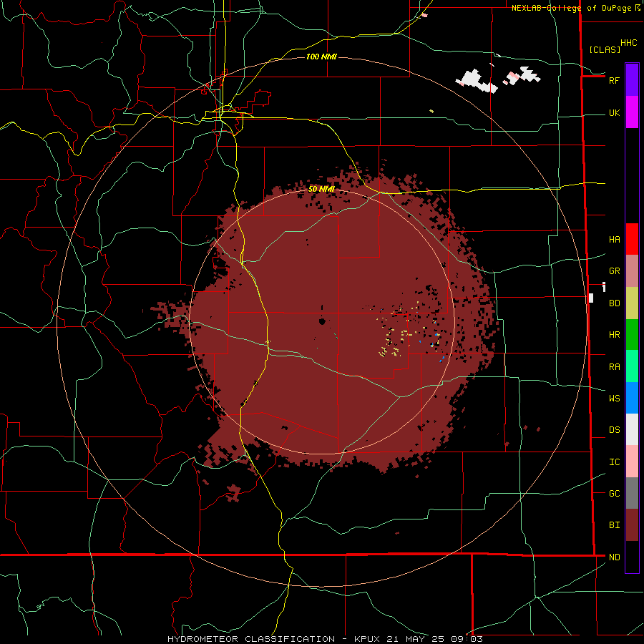Image resolution: width=644 pixels, height=644 pixels.
Task: Select the BD yellow legend swatch
Action: tap(632, 303)
